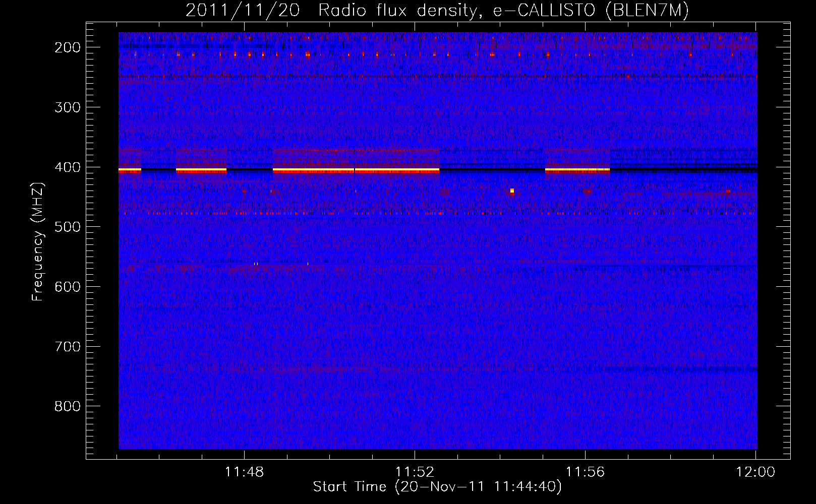Click the 11:48 time tick label

click(x=244, y=472)
